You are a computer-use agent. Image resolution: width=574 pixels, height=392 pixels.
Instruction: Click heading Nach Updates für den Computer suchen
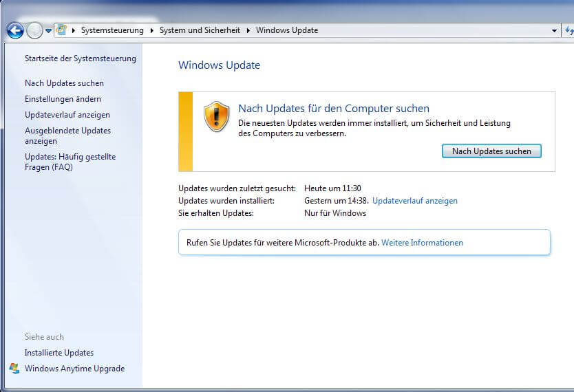click(334, 109)
